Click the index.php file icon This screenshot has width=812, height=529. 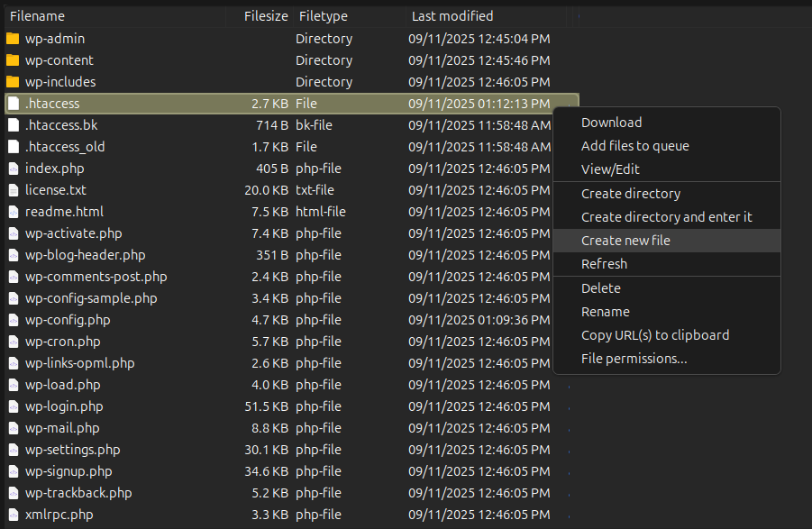(x=14, y=169)
